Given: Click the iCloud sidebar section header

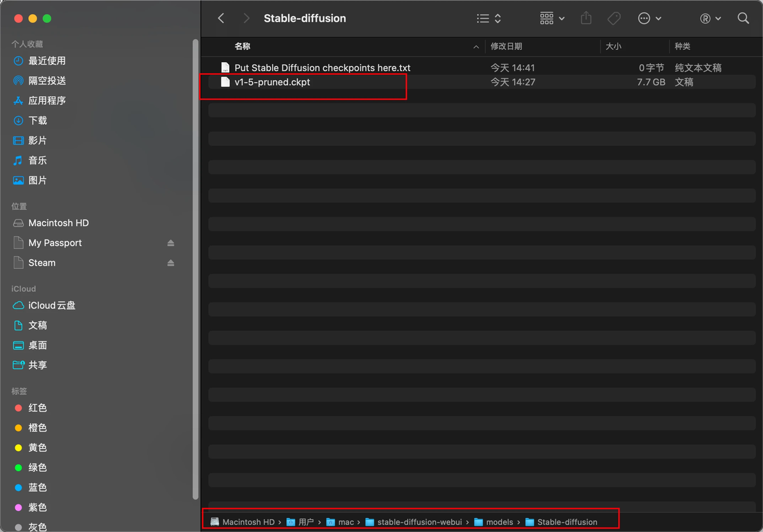Looking at the screenshot, I should (23, 289).
